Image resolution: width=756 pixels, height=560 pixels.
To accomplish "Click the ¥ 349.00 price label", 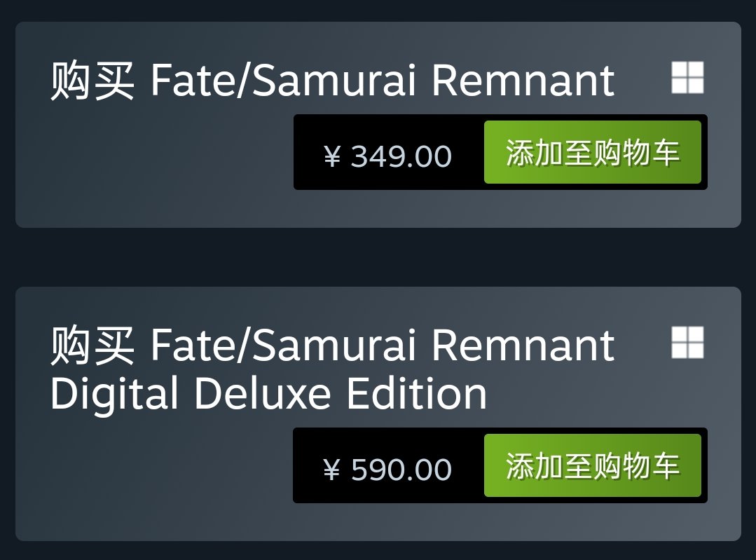I will (388, 156).
